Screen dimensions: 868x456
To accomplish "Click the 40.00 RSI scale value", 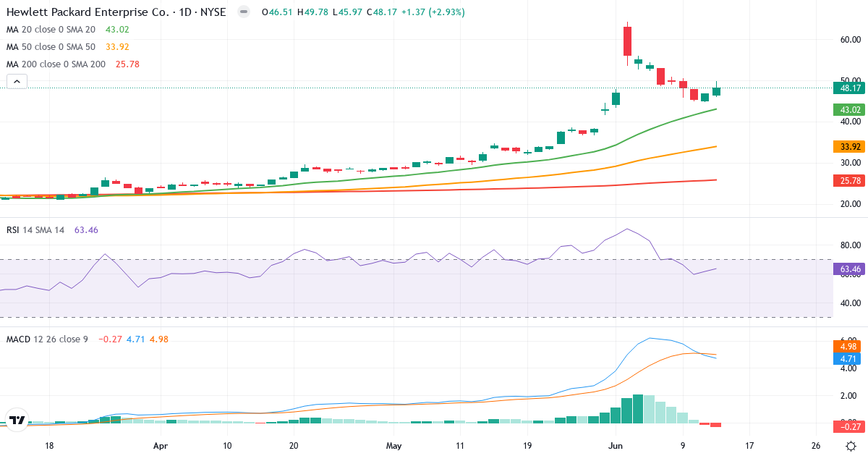I will [x=849, y=303].
